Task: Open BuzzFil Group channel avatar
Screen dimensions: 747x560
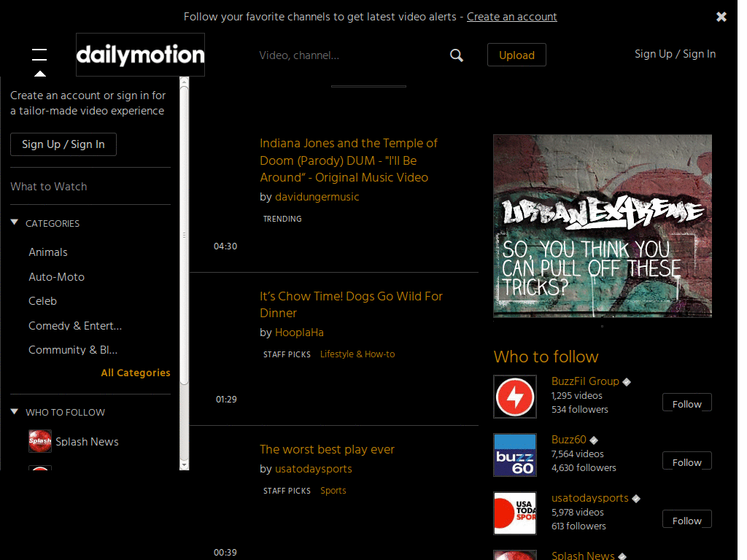Action: click(x=515, y=397)
